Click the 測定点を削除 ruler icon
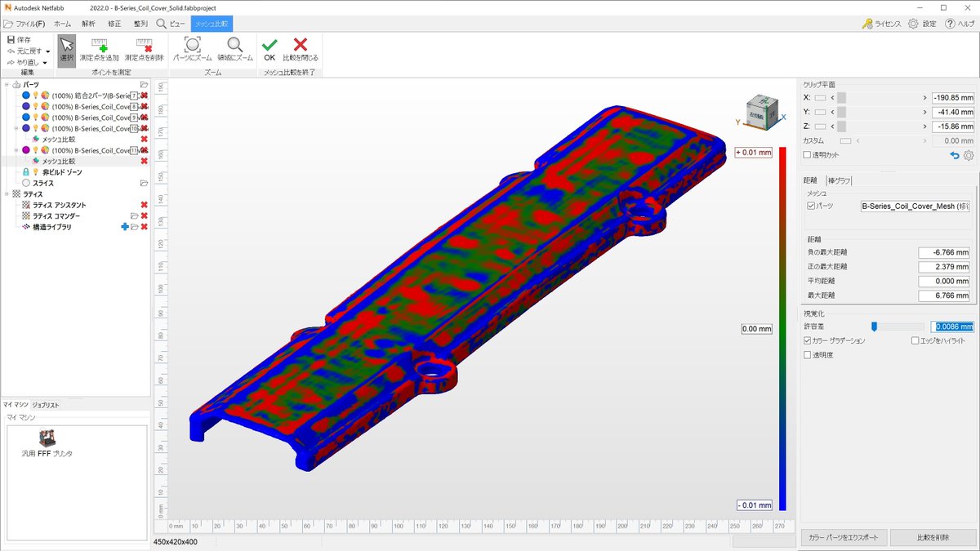Viewport: 980px width, 551px height. coord(146,47)
